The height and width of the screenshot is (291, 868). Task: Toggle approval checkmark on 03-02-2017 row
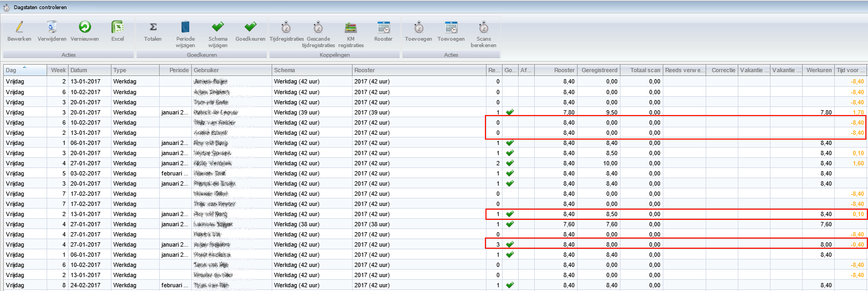point(510,173)
